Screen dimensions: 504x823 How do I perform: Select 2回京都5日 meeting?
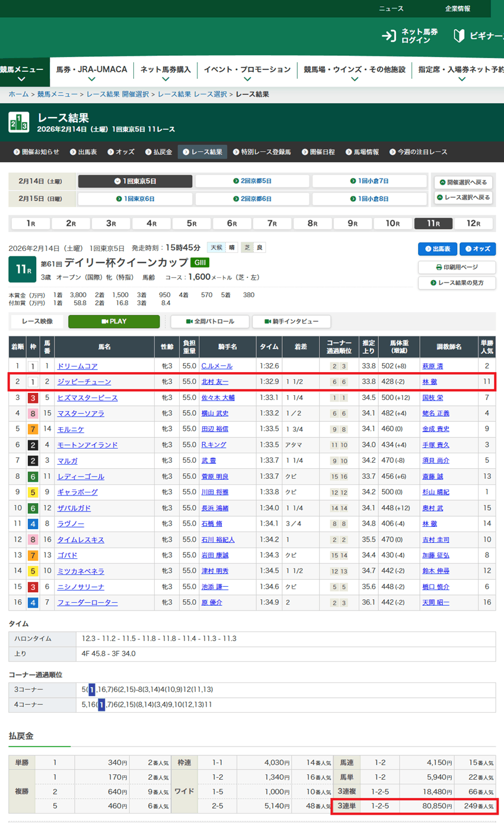252,181
